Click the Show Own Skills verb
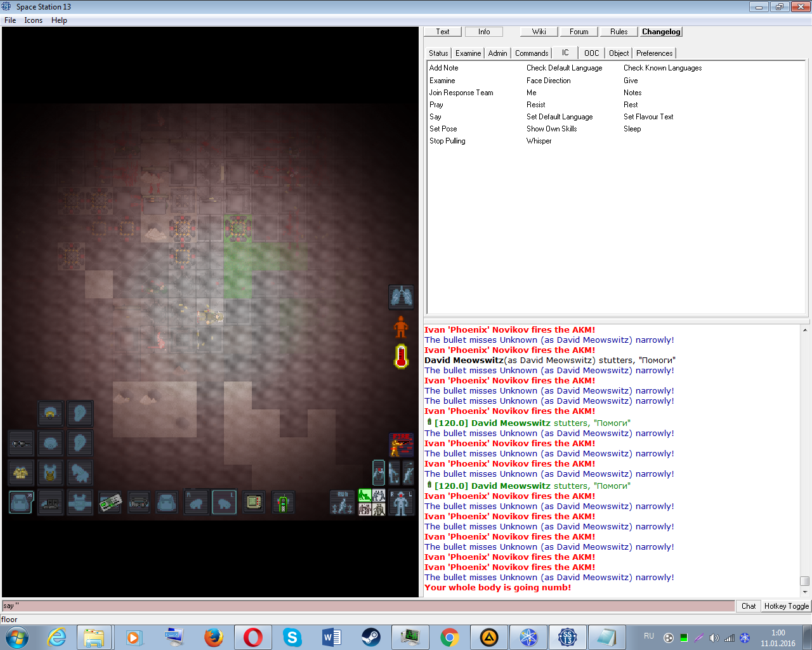This screenshot has height=650, width=812. coord(552,129)
